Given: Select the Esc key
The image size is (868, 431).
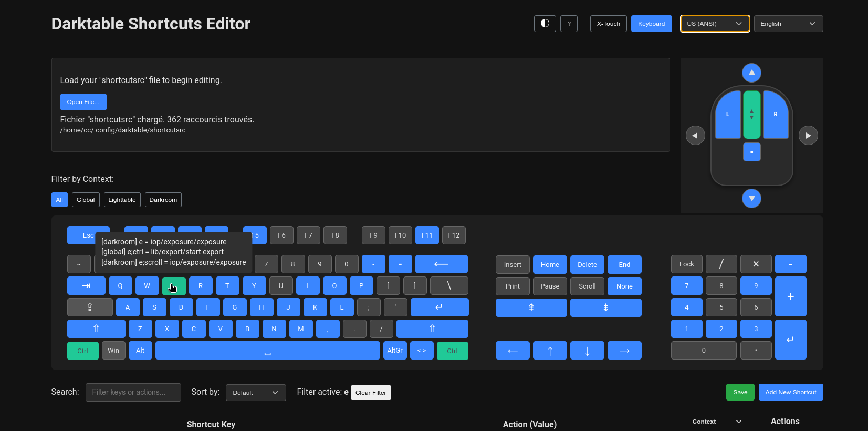Looking at the screenshot, I should point(88,235).
